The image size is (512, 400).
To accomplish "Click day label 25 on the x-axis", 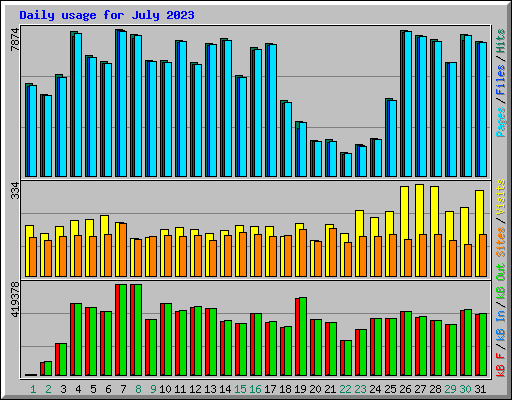I will click(390, 389).
